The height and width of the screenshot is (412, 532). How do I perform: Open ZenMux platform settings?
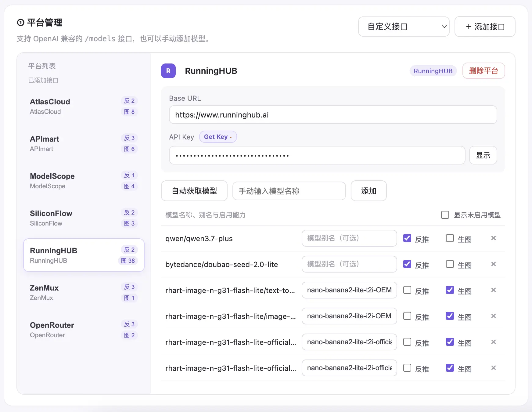(x=84, y=292)
